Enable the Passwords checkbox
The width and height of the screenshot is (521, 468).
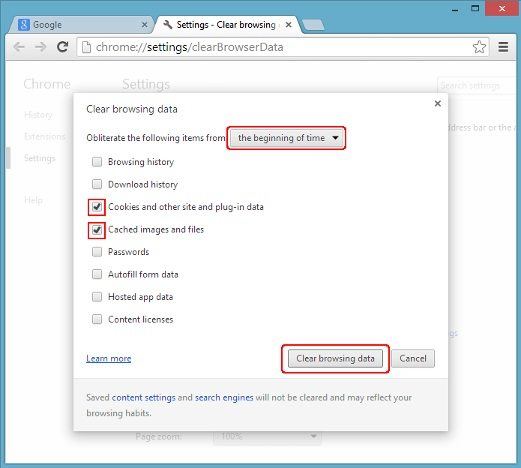pos(97,252)
